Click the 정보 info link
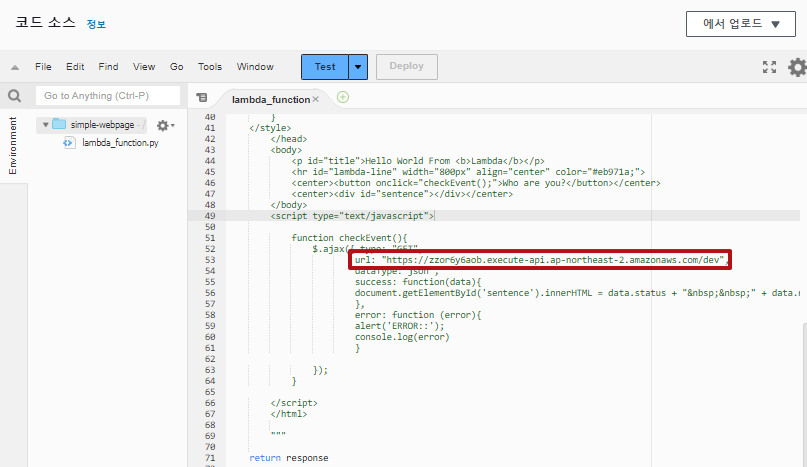 [96, 24]
